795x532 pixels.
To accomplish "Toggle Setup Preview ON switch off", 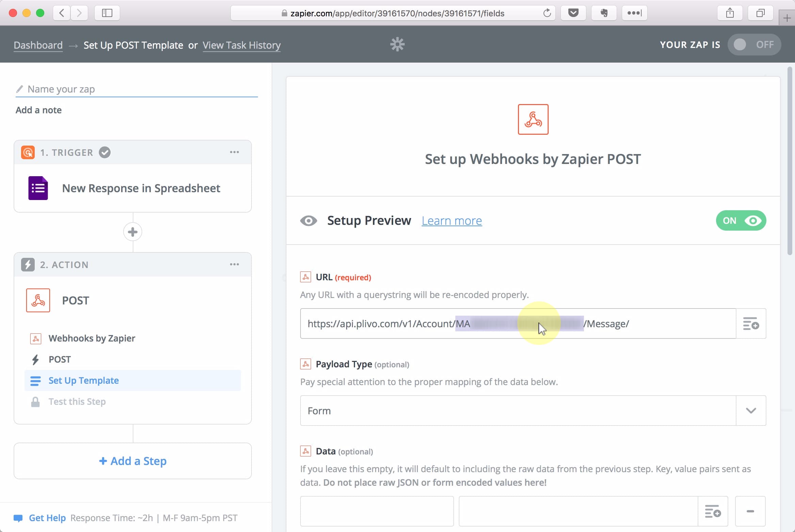I will (741, 220).
